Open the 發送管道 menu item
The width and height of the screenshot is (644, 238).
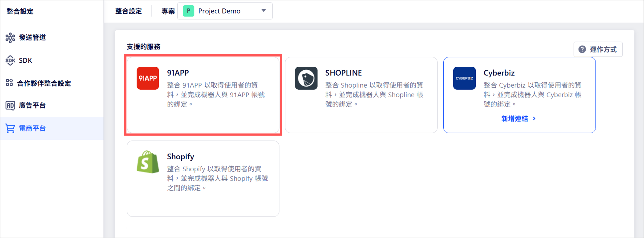[x=52, y=38]
